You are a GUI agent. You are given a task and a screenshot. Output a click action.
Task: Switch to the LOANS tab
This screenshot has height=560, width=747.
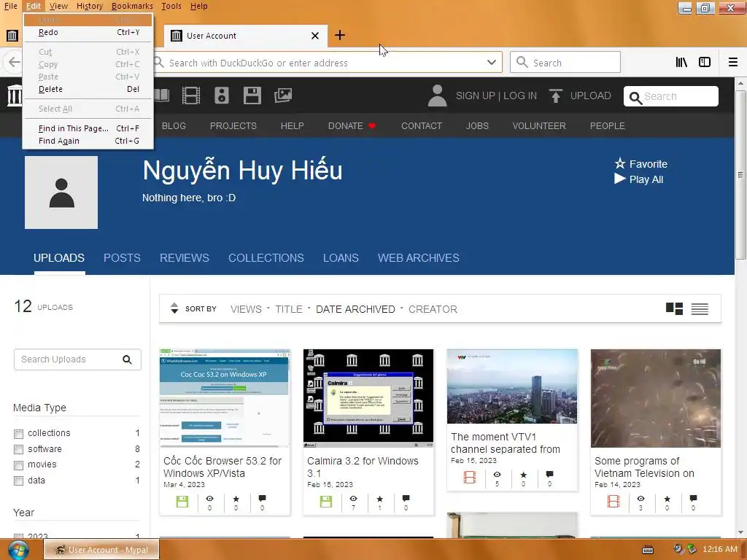[x=341, y=257]
